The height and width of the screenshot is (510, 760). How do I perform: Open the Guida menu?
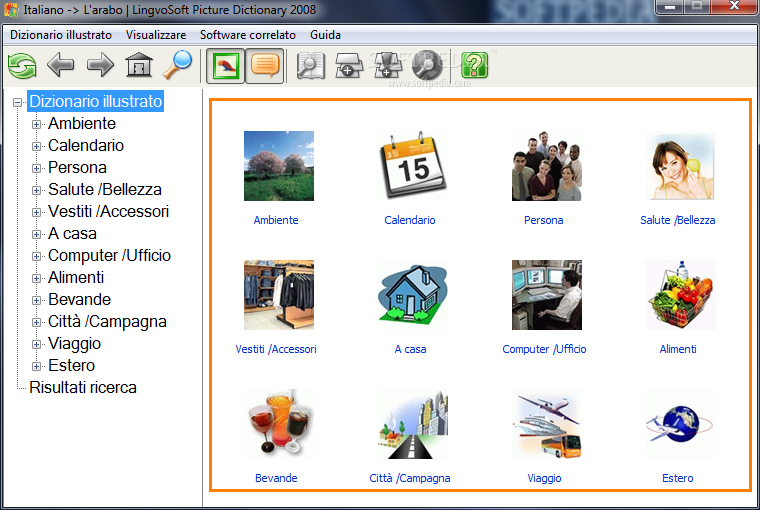point(325,35)
